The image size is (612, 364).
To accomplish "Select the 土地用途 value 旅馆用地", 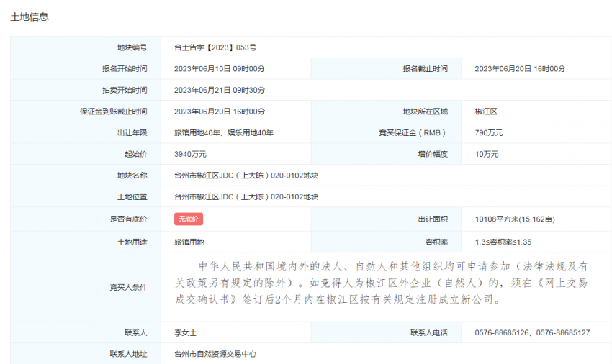I will point(189,242).
